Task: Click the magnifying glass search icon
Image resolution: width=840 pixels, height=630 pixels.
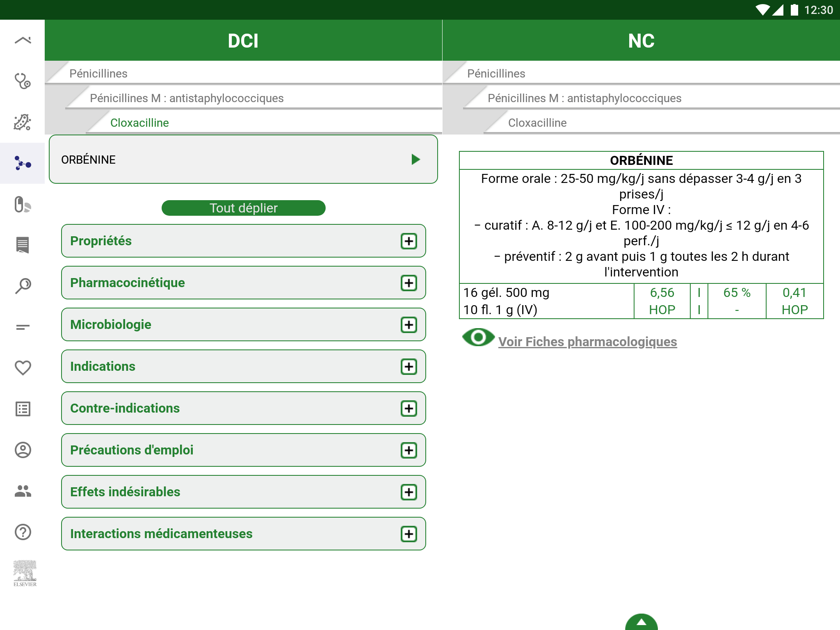Action: click(23, 286)
